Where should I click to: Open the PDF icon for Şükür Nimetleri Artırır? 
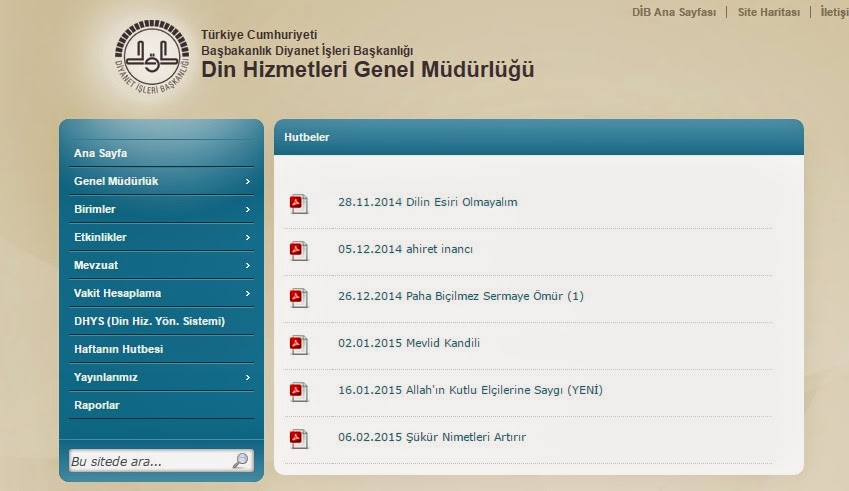[x=298, y=438]
